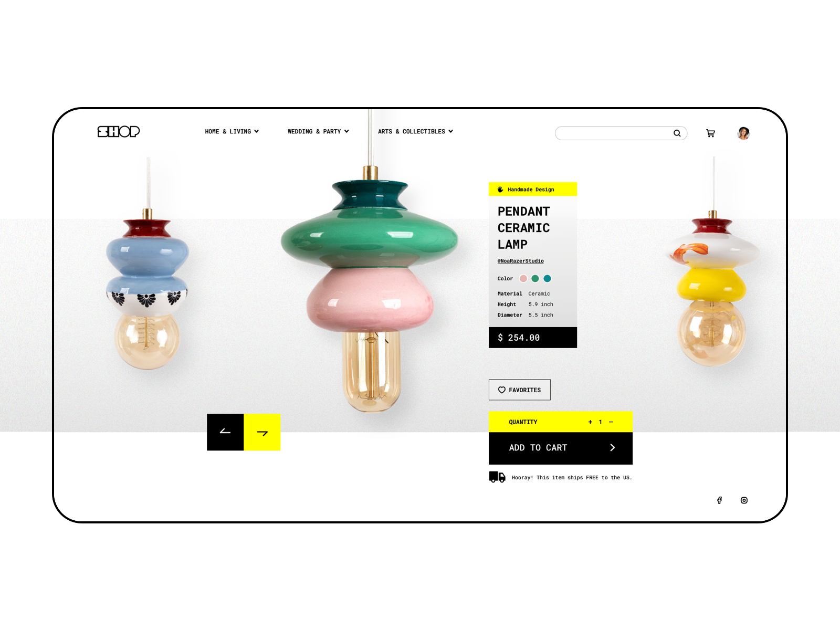Click the search magnifier icon
The height and width of the screenshot is (630, 840).
click(677, 133)
